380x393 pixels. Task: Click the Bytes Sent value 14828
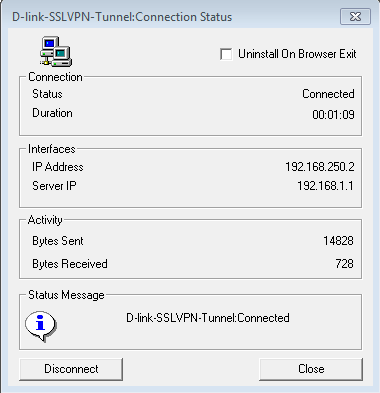pos(338,241)
